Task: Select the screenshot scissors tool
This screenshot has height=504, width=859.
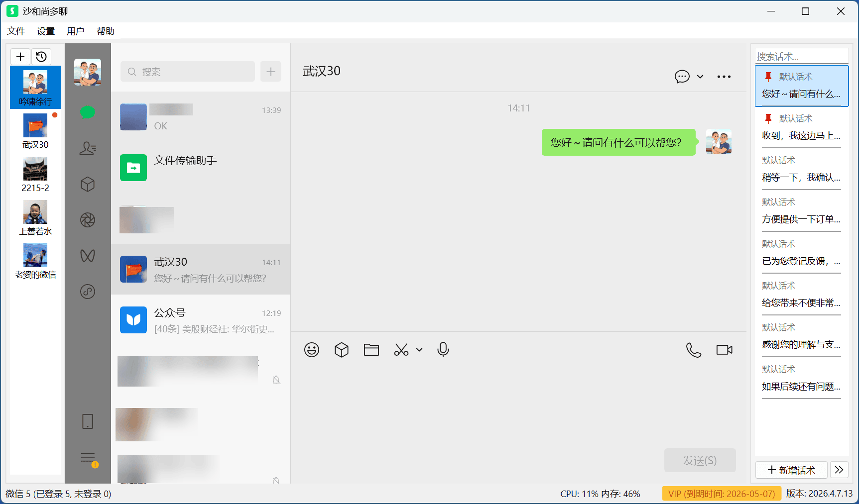Action: [x=401, y=350]
